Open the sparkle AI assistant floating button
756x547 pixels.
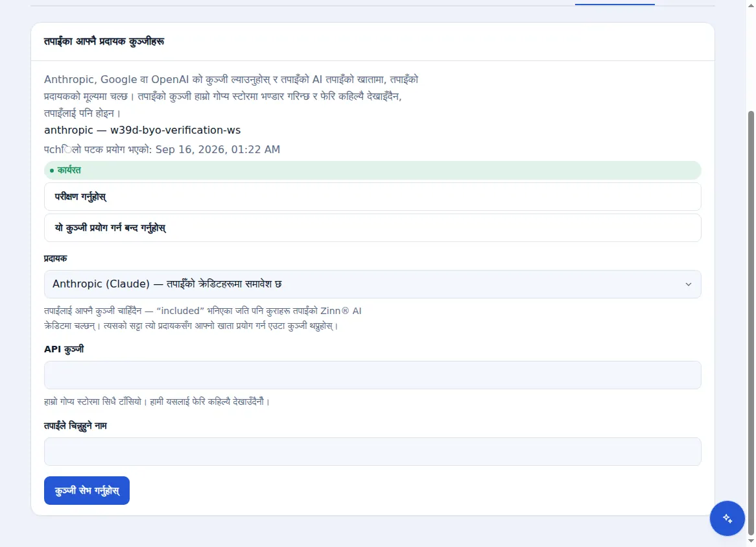pyautogui.click(x=727, y=518)
